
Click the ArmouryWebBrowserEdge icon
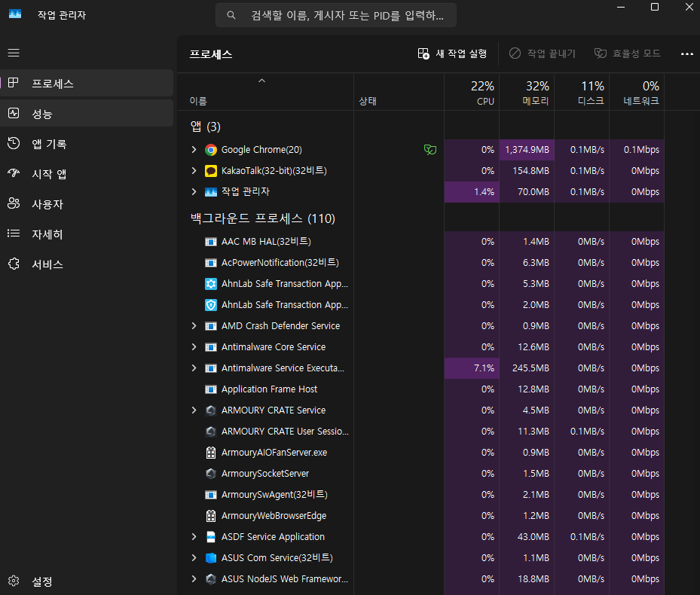(x=211, y=516)
